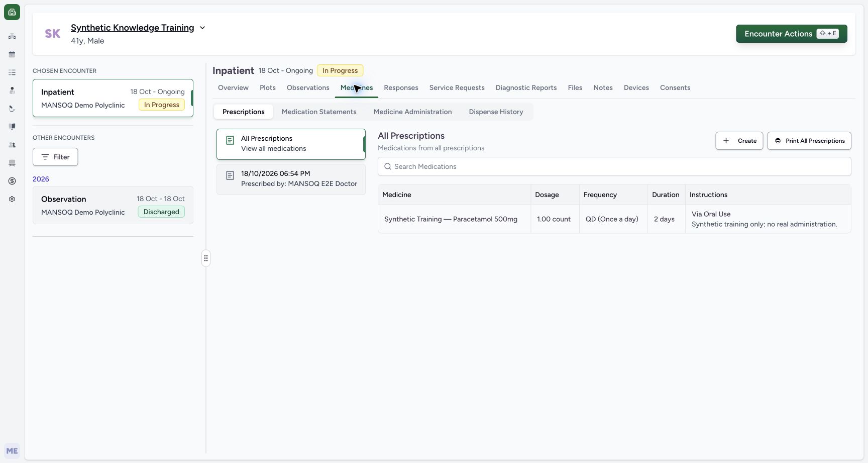868x463 pixels.
Task: Open the Synthetic Knowledge Training patient link
Action: (x=133, y=28)
